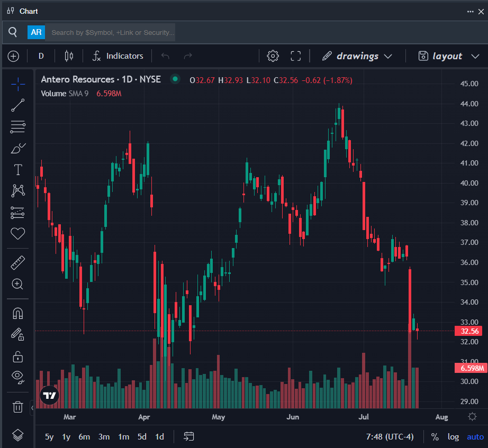Collapse the drawing toolbar arrow

pos(32,408)
